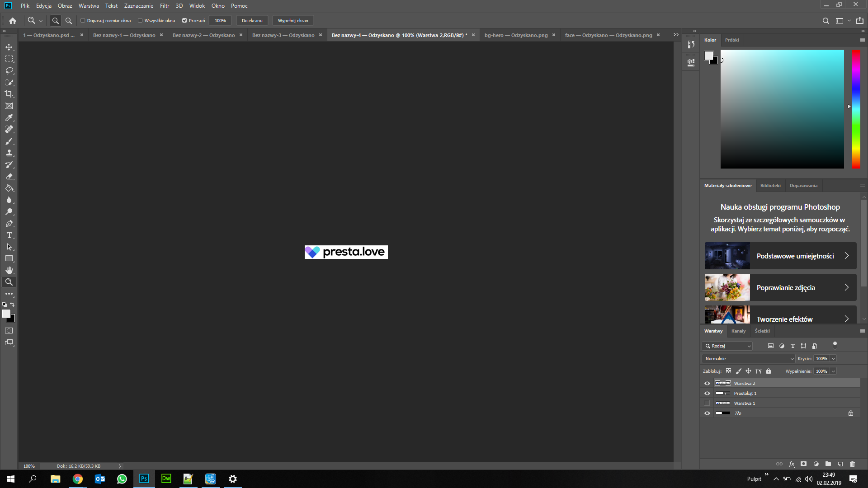Toggle lock transparent pixels

click(x=728, y=371)
